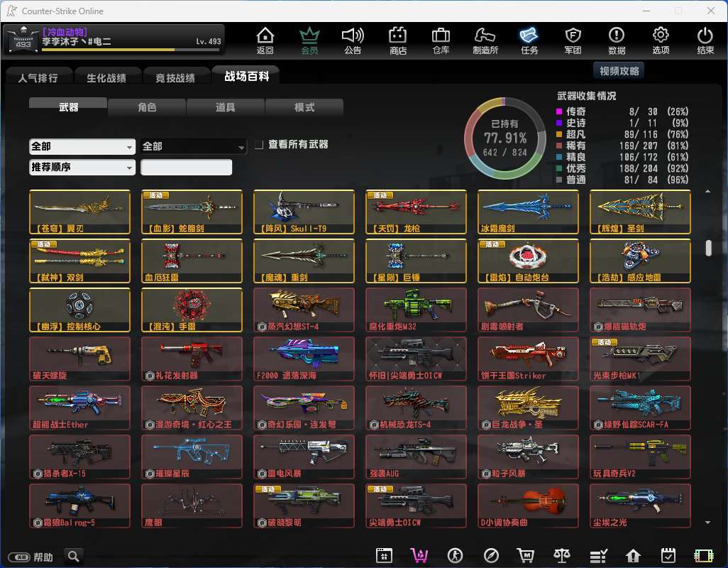This screenshot has height=568, width=728.
Task: Open the 制造所 crafting icon
Action: (485, 40)
